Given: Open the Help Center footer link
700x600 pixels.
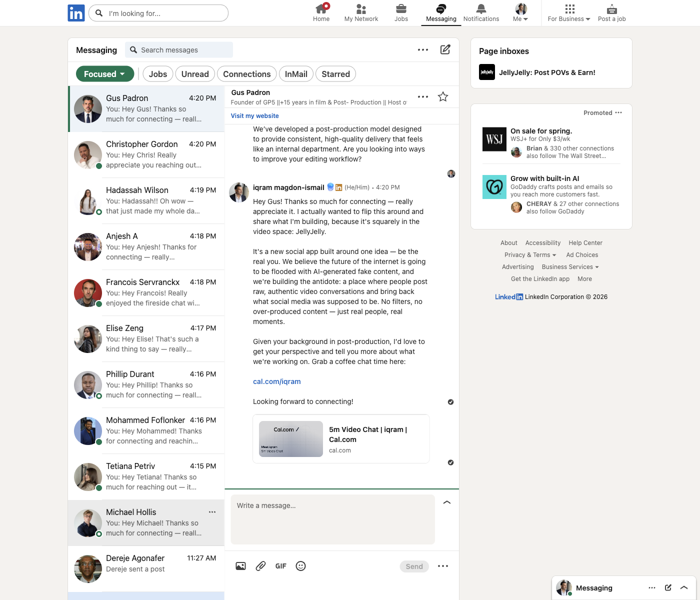Looking at the screenshot, I should tap(585, 243).
